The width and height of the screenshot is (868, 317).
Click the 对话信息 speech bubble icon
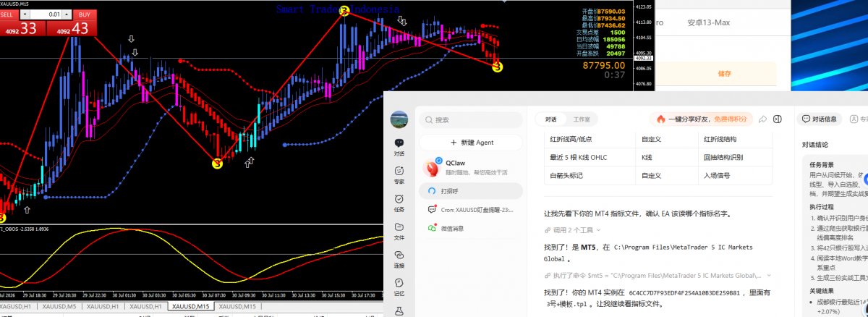806,119
